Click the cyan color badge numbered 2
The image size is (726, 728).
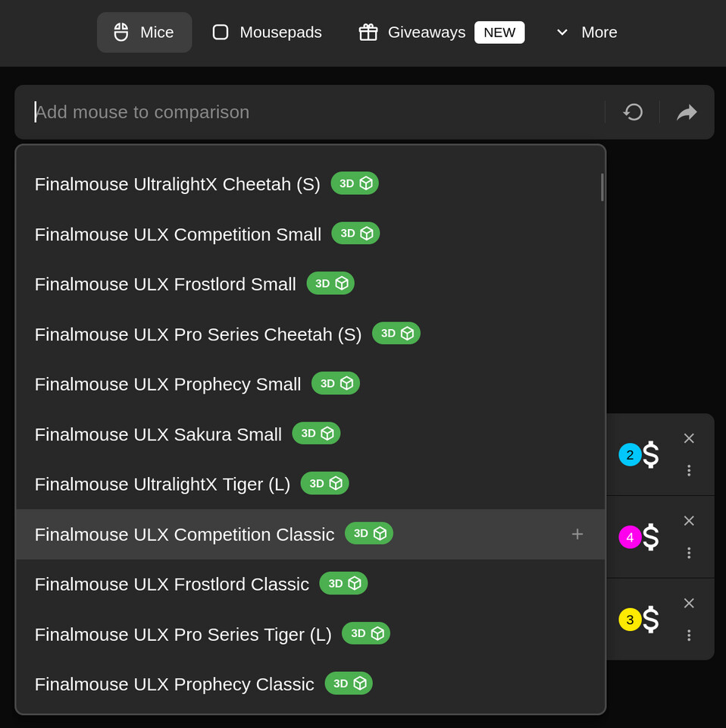(630, 455)
